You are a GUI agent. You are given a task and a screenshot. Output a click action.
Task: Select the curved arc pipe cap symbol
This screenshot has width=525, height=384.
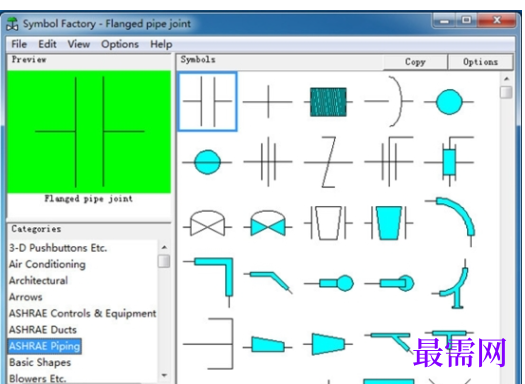(389, 101)
